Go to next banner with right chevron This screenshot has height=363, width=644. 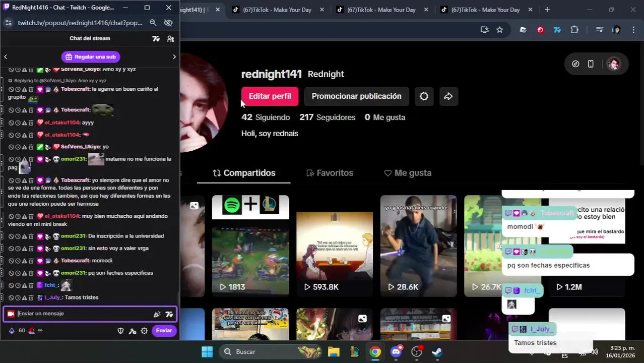[174, 57]
